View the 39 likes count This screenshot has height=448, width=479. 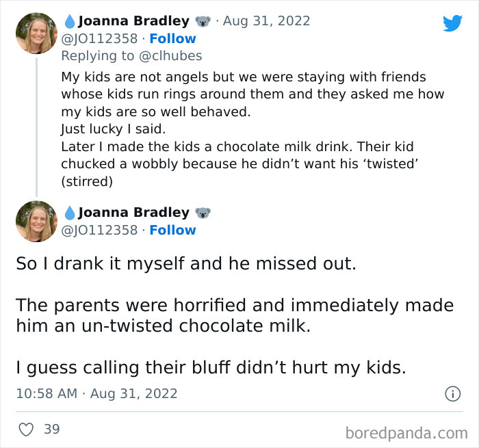coord(51,430)
